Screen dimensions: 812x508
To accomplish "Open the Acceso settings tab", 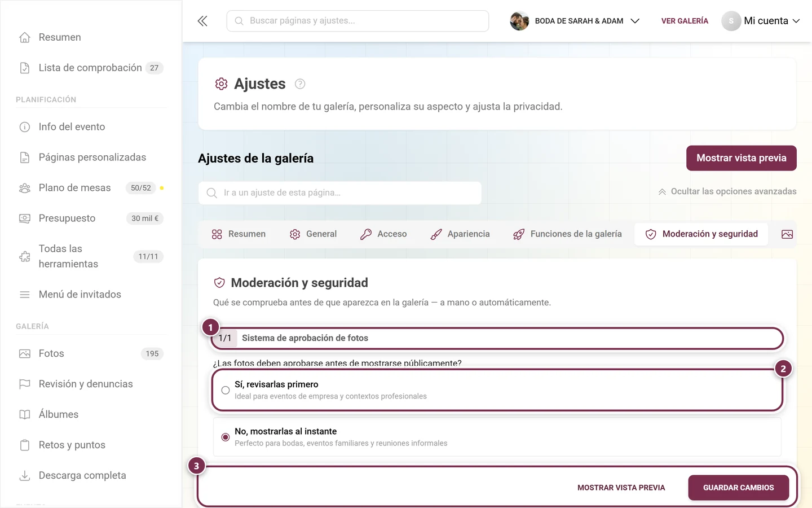I will 383,234.
